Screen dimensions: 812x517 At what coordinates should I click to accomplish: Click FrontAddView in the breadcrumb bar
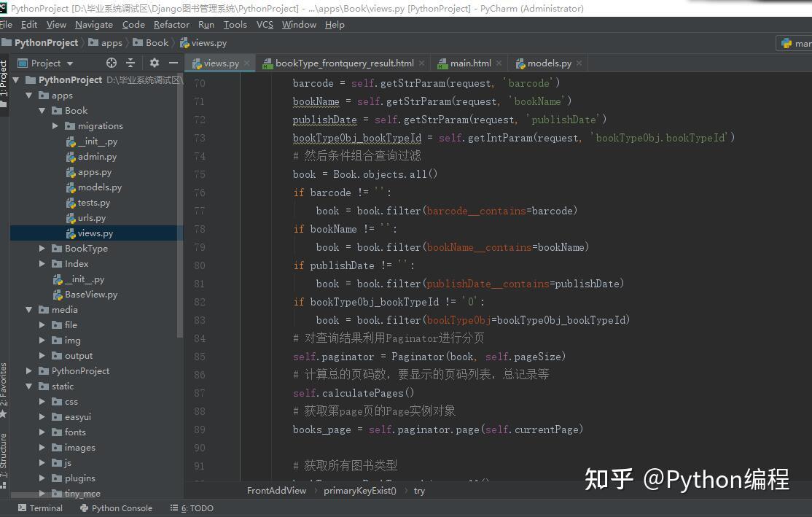tap(276, 490)
